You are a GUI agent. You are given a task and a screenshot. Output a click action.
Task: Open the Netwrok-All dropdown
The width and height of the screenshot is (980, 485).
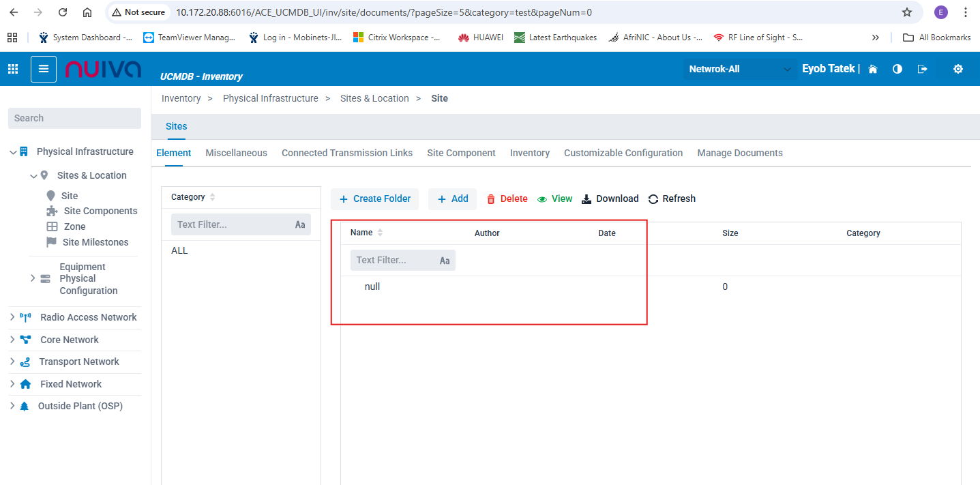pos(740,69)
